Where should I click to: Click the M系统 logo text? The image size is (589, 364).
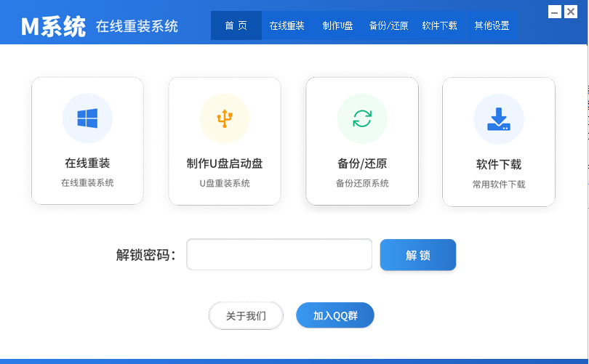(x=53, y=27)
